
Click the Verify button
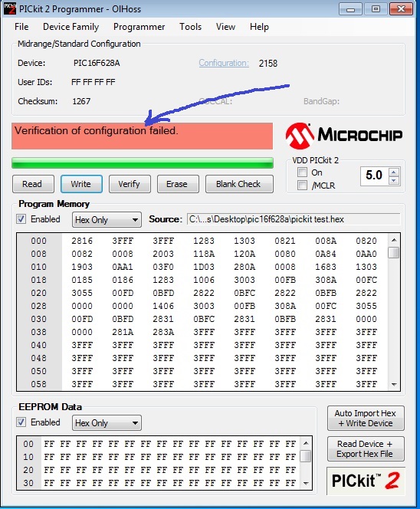point(130,184)
